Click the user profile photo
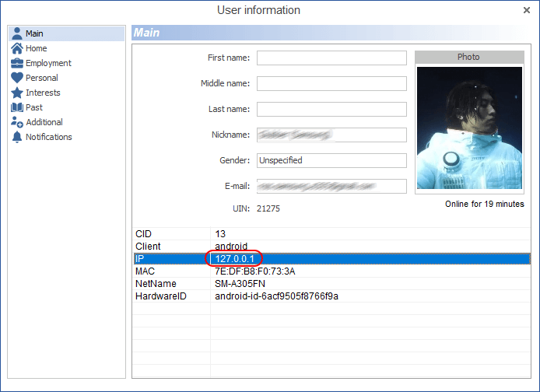The width and height of the screenshot is (540, 392). (x=469, y=128)
